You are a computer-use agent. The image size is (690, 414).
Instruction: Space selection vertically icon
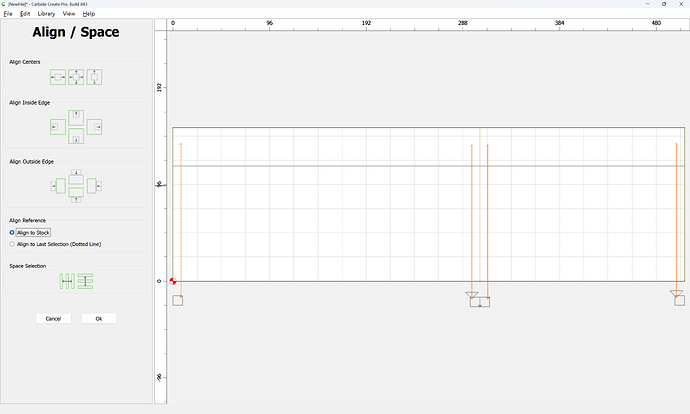[x=85, y=281]
